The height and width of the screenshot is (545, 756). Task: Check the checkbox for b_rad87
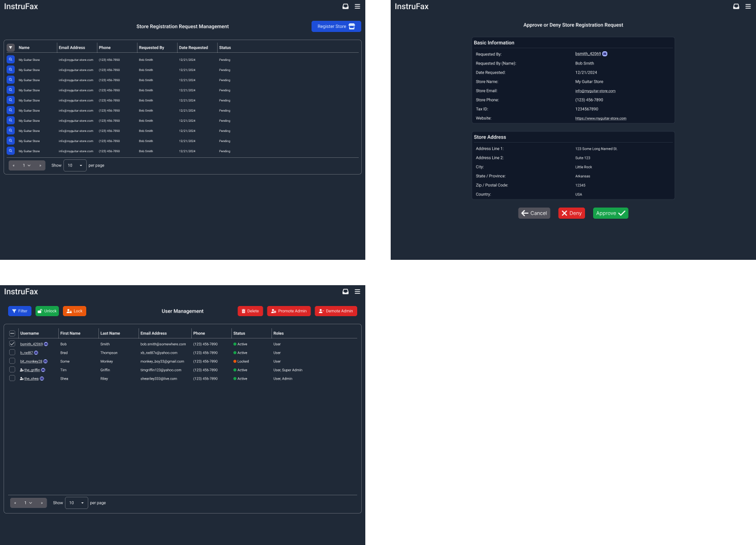(x=12, y=352)
